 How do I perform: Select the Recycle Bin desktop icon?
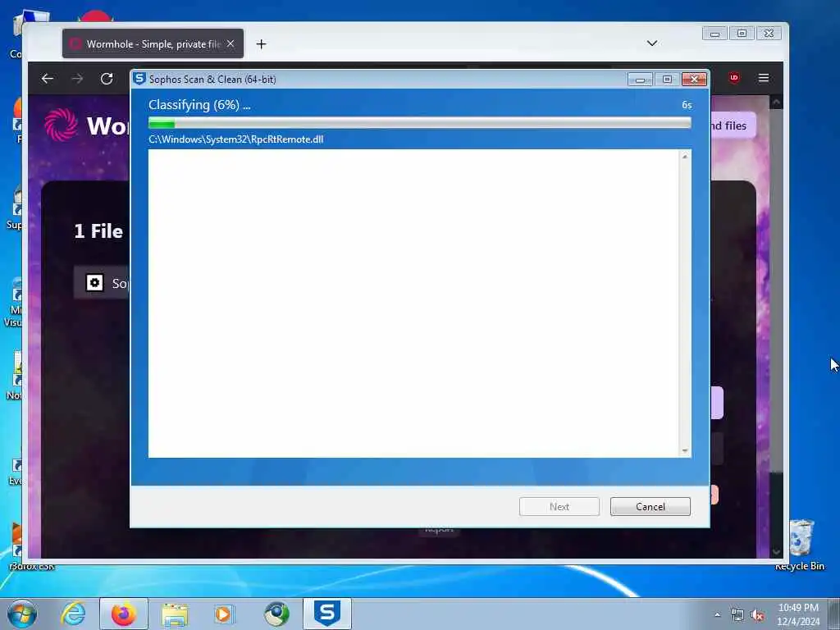click(801, 545)
